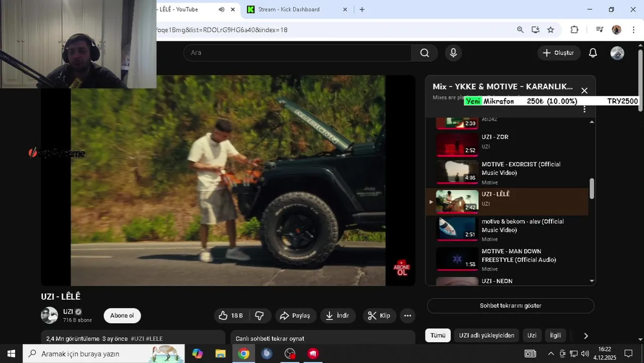Screen dimensions: 644x363
Task: Open File Explorer from the taskbar
Action: [x=220, y=354]
